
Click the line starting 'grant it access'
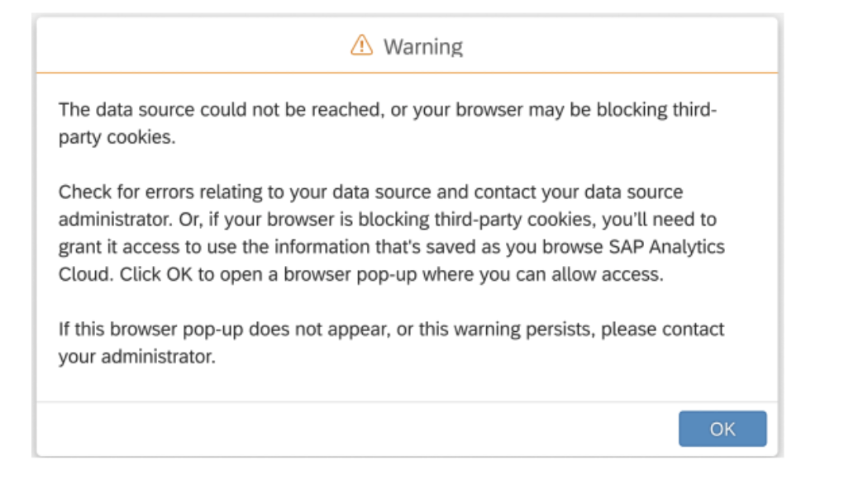point(391,247)
